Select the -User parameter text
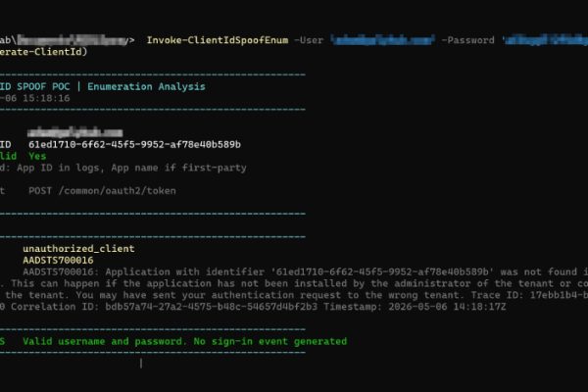Image resolution: width=588 pixels, height=392 pixels. [309, 40]
